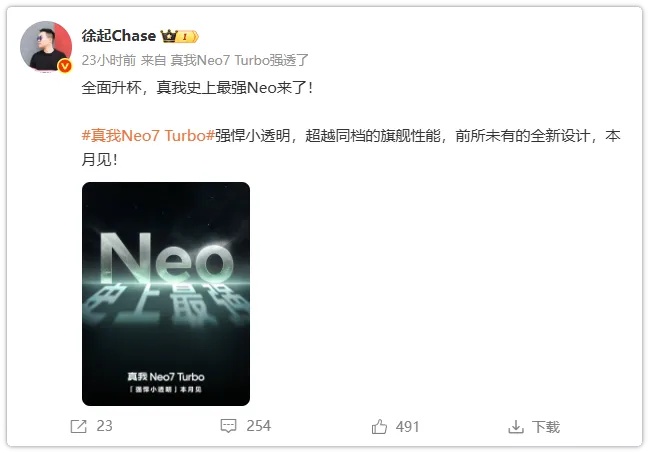Click the 491 likes count

(407, 426)
